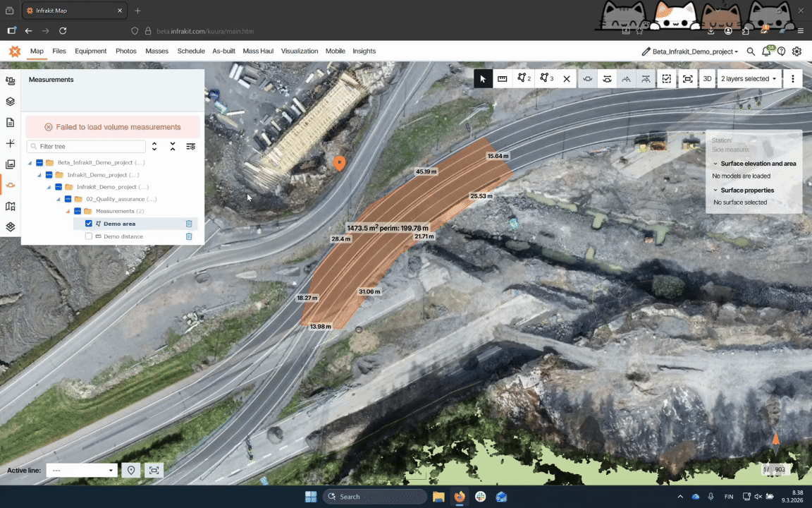812x508 pixels.
Task: Open the Masses menu
Action: (156, 52)
